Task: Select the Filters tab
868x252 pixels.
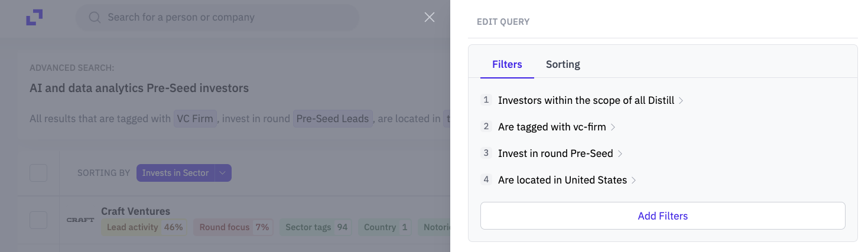Action: tap(507, 64)
